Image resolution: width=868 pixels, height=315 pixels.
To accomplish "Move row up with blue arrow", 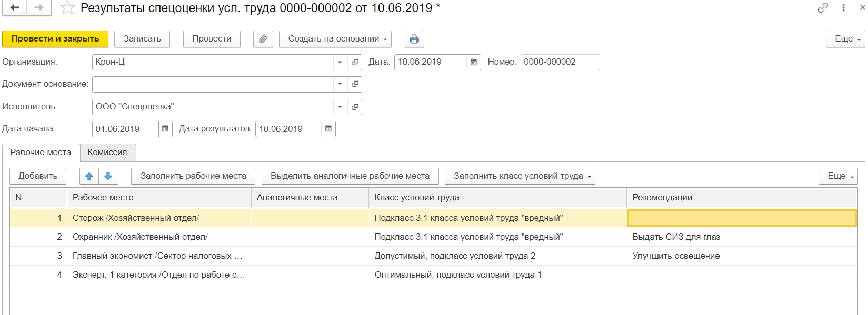I will pyautogui.click(x=89, y=176).
